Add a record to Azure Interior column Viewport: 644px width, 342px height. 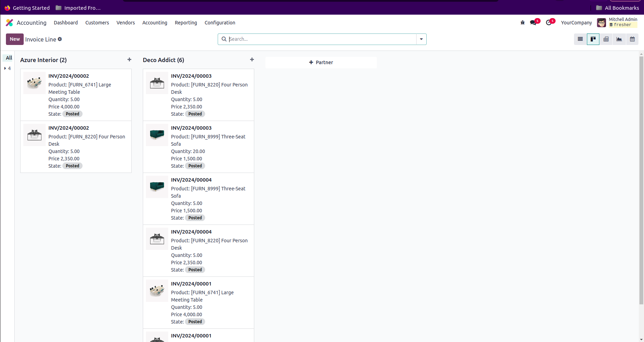(x=129, y=60)
